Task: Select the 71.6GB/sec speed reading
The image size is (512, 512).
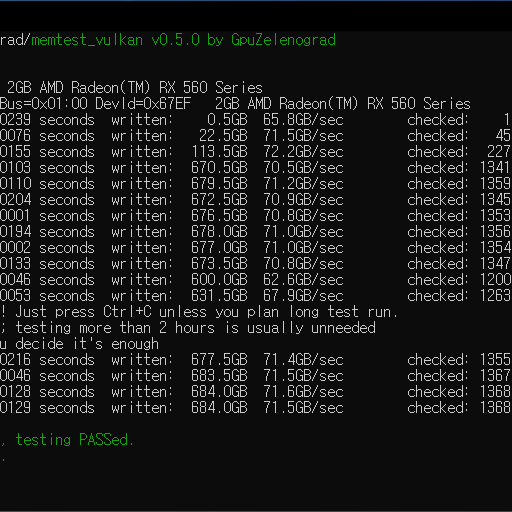Action: tap(303, 392)
